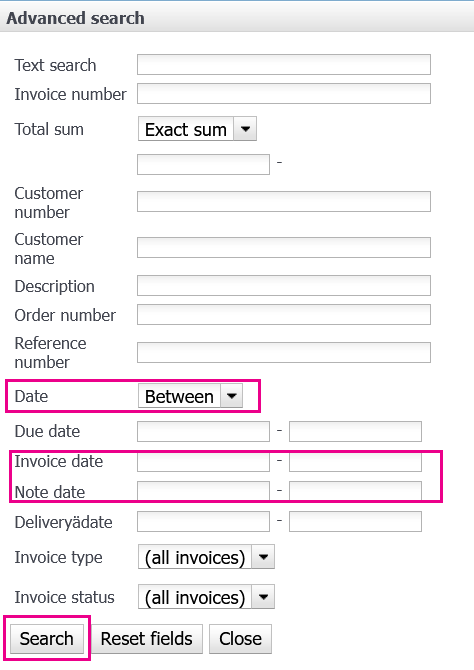
Task: Open the Invoice type dropdown
Action: coord(206,557)
